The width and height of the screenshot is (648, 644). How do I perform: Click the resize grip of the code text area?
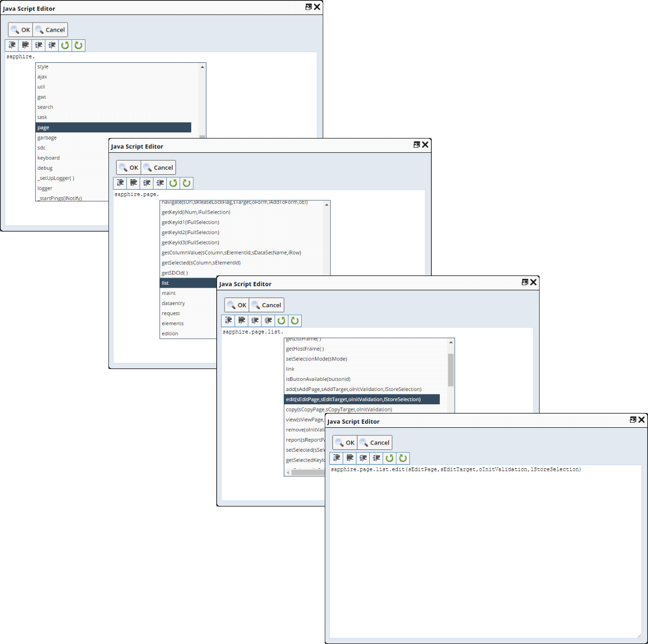(x=639, y=635)
